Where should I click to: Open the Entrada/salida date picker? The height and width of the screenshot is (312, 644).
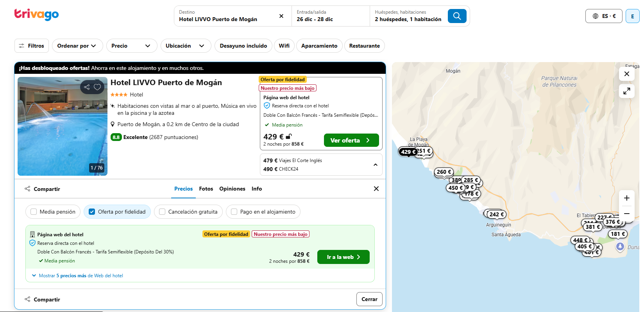[331, 16]
